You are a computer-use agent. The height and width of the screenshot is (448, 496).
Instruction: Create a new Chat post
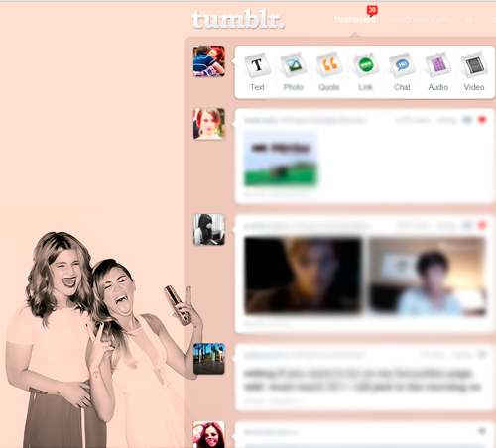click(x=402, y=71)
